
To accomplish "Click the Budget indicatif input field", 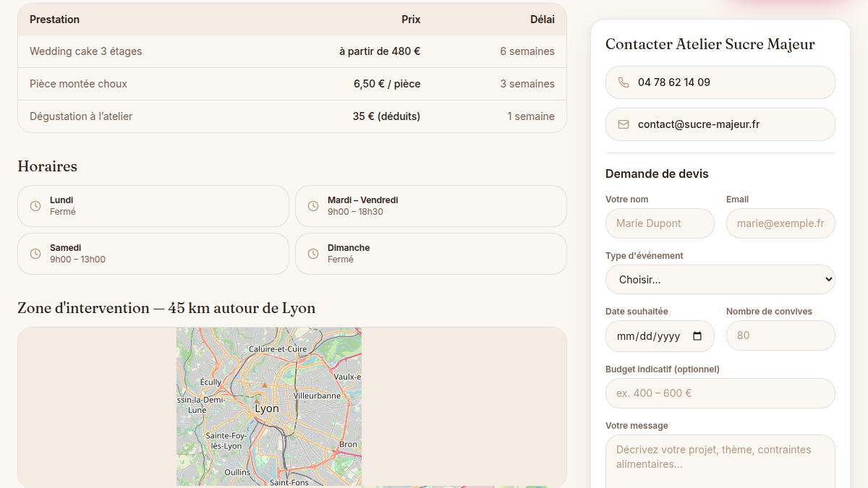I will coord(720,393).
